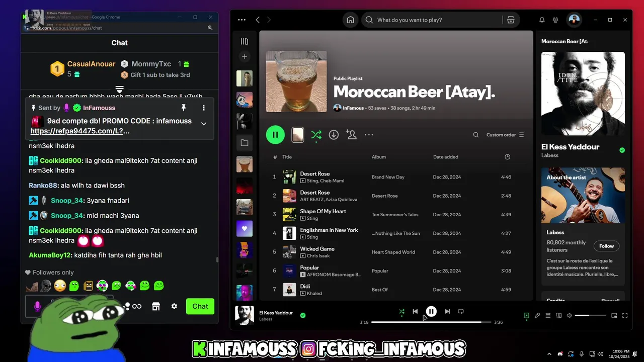Open Browse icon in Spotify search bar
Screen dimensions: 644x362
click(510, 20)
